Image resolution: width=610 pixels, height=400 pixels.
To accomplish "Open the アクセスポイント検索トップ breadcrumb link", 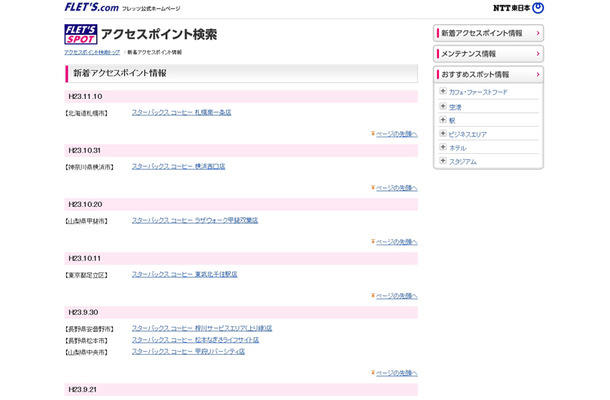I will [92, 52].
